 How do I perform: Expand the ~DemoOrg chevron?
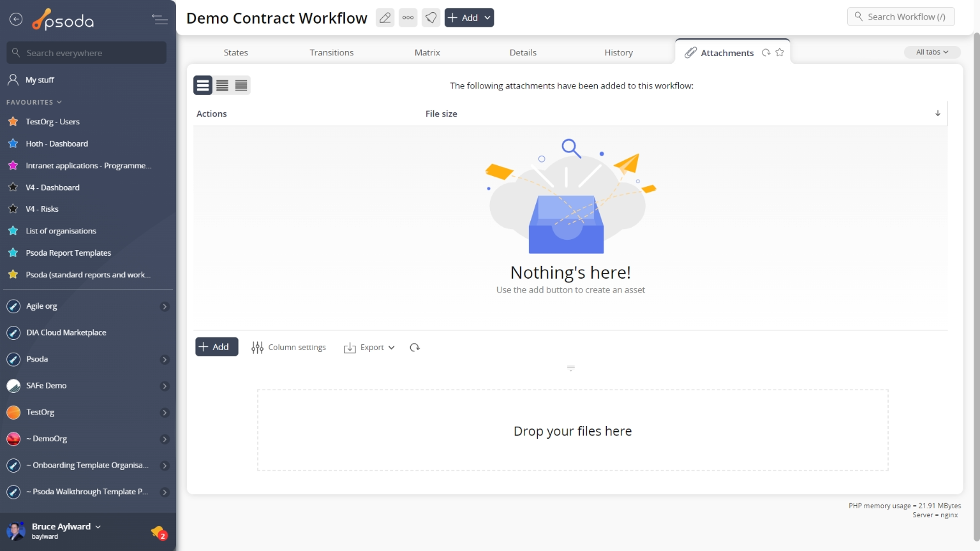click(x=165, y=439)
